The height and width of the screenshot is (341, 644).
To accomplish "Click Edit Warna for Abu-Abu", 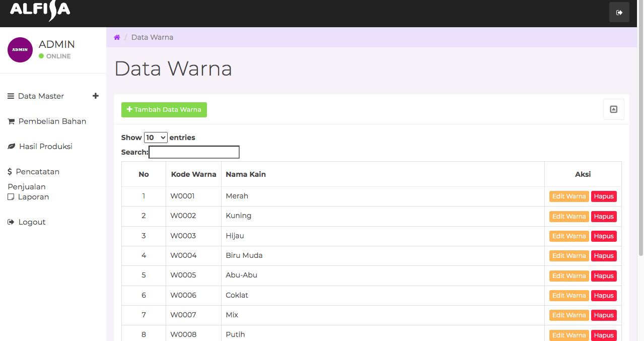I will [568, 276].
